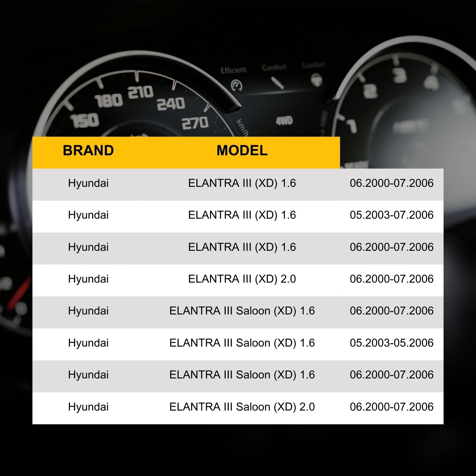The width and height of the screenshot is (476, 476).
Task: Click the BRAND column header
Action: (88, 151)
